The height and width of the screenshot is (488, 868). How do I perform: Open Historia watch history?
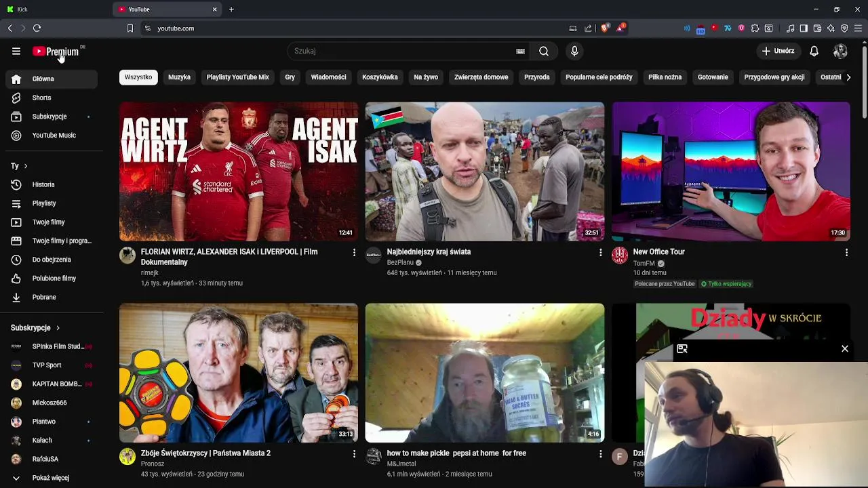(52, 184)
